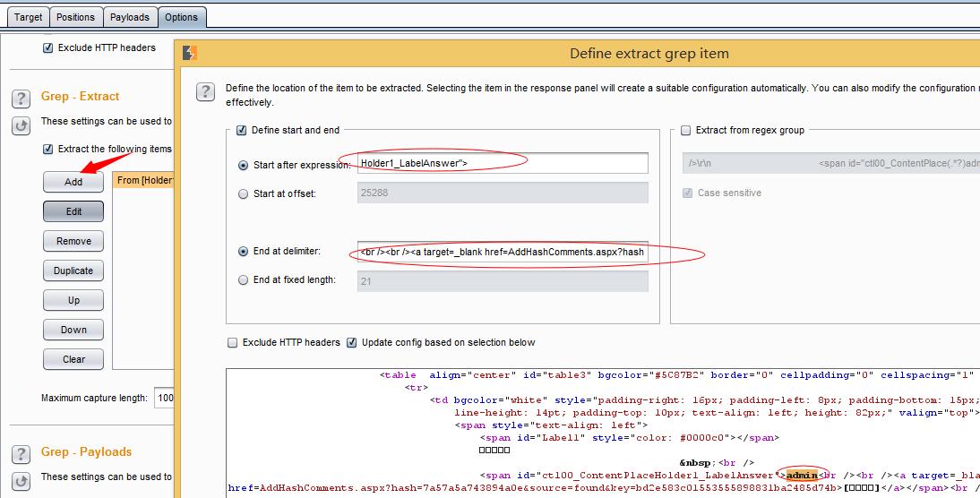Toggle Update config based on selection below
This screenshot has width=980, height=498.
click(x=352, y=342)
